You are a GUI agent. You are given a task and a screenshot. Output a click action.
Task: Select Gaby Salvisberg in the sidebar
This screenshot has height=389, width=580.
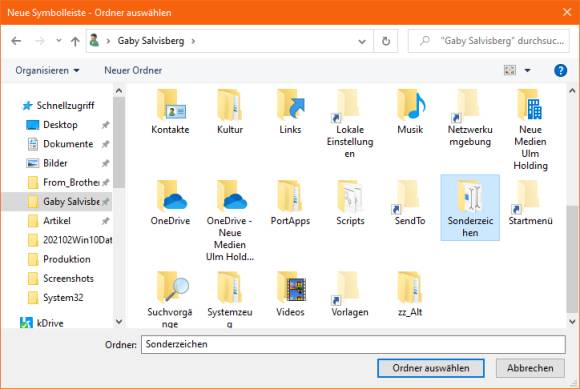pyautogui.click(x=71, y=202)
